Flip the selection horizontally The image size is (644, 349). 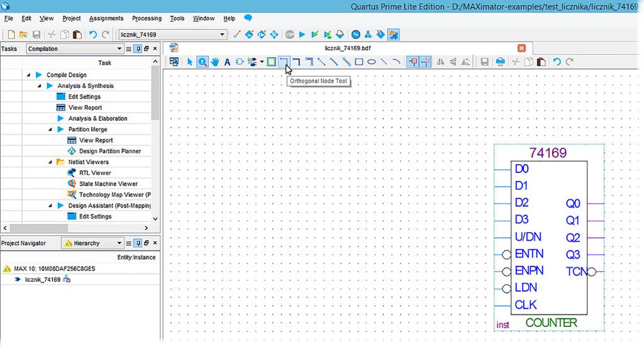440,62
